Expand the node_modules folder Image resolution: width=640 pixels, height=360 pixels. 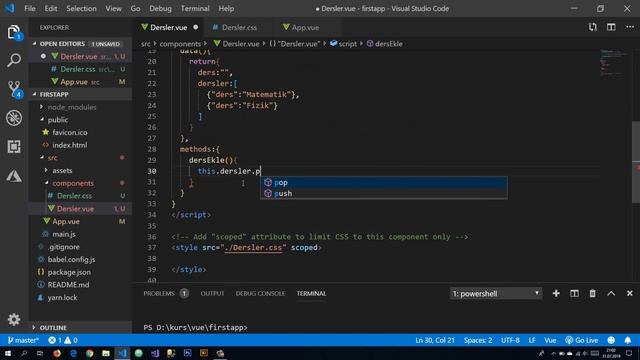pyautogui.click(x=72, y=107)
